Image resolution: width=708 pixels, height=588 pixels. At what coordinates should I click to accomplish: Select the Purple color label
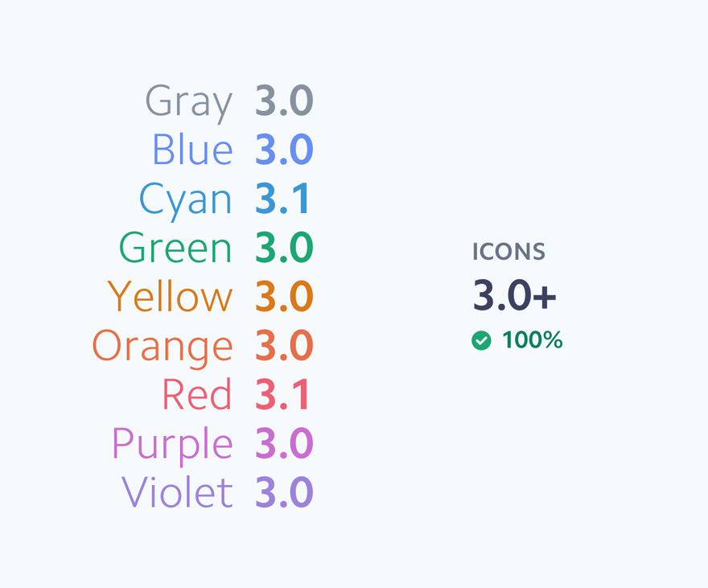(x=172, y=446)
